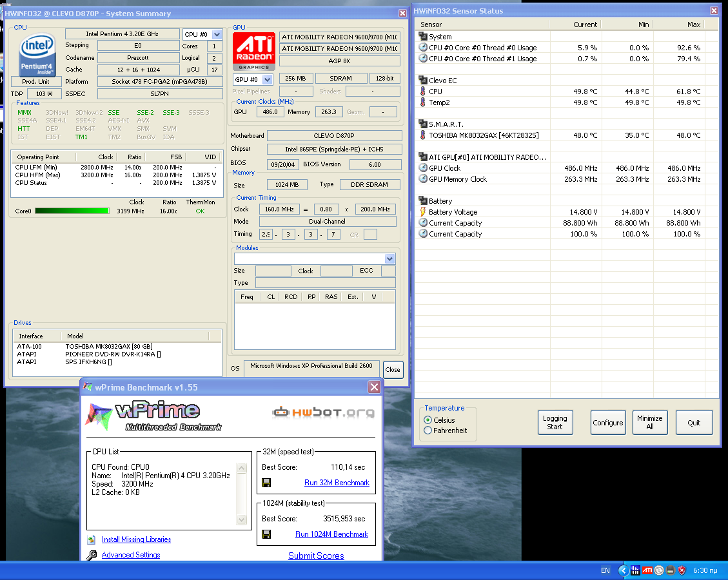The height and width of the screenshot is (580, 728).
Task: Click the Temp2 thermometer icon
Action: click(x=423, y=102)
